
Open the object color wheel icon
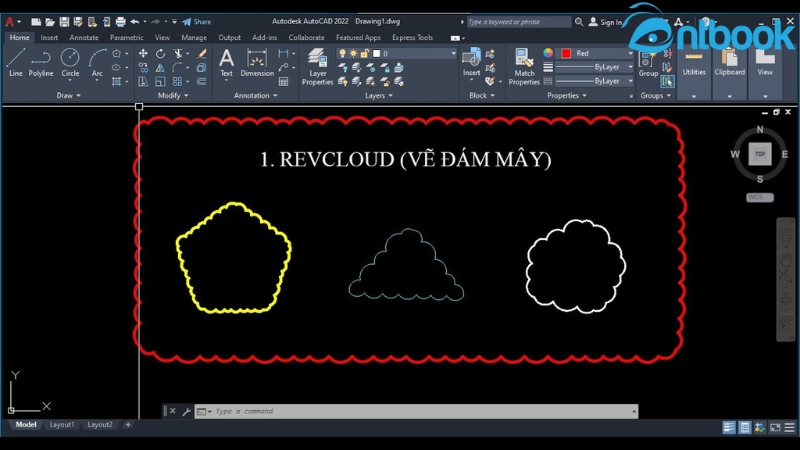coord(548,53)
